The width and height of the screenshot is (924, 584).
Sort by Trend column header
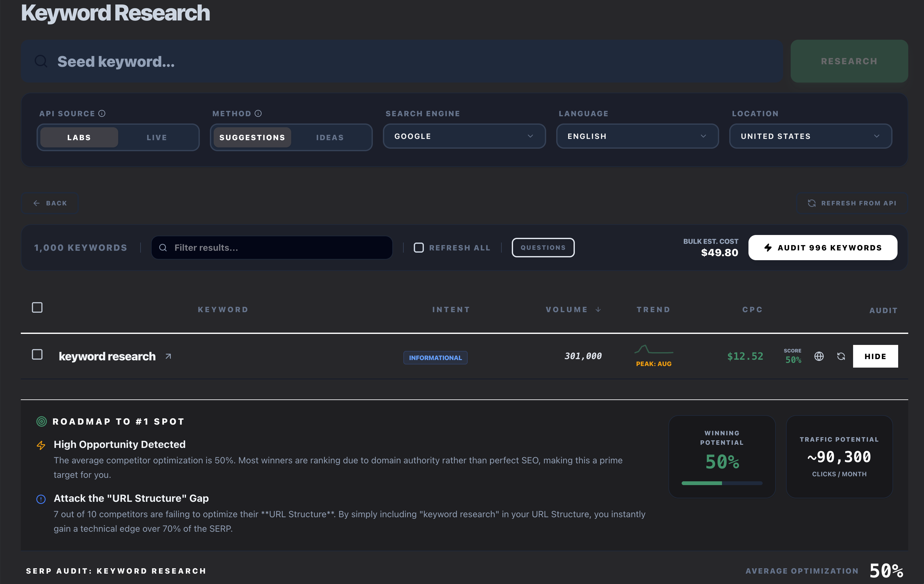(x=654, y=309)
